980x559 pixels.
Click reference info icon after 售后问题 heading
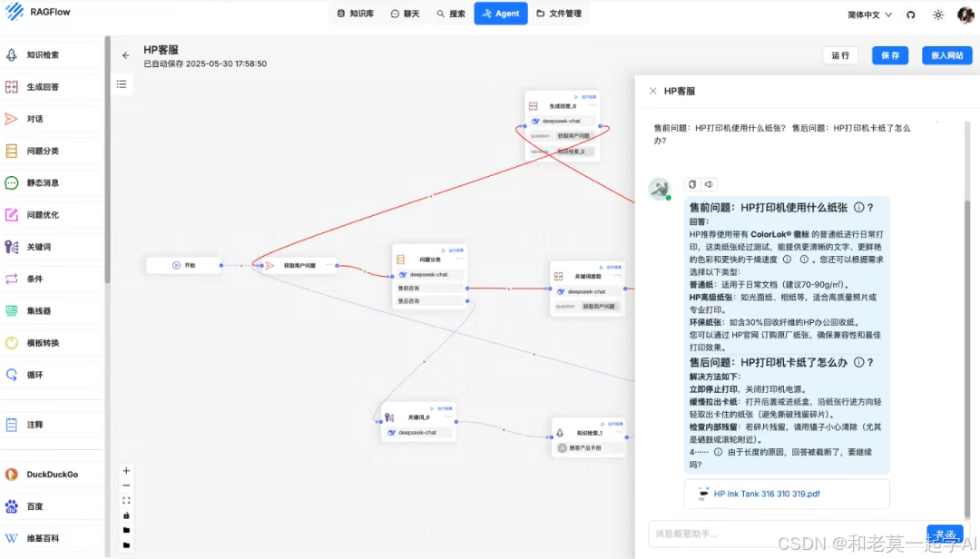[x=858, y=363]
